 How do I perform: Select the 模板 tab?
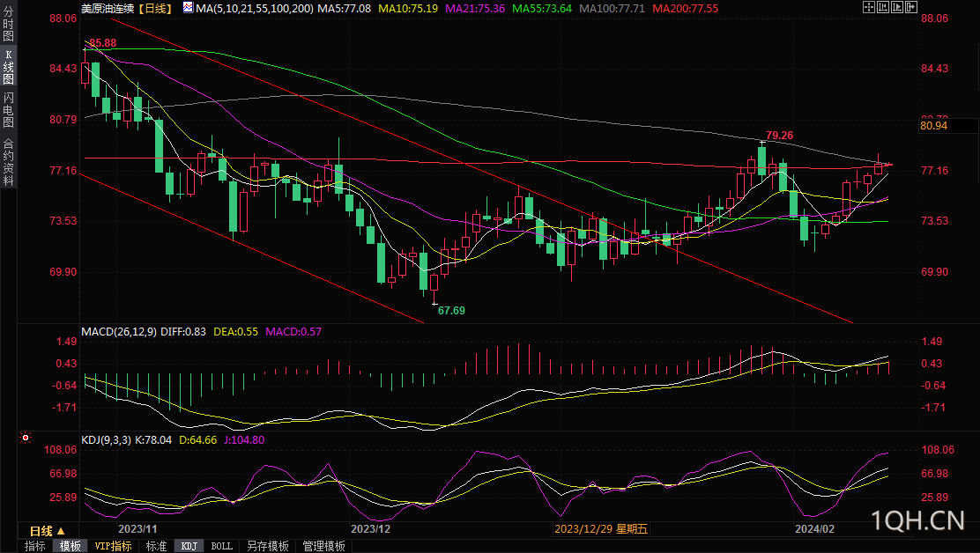click(x=70, y=546)
